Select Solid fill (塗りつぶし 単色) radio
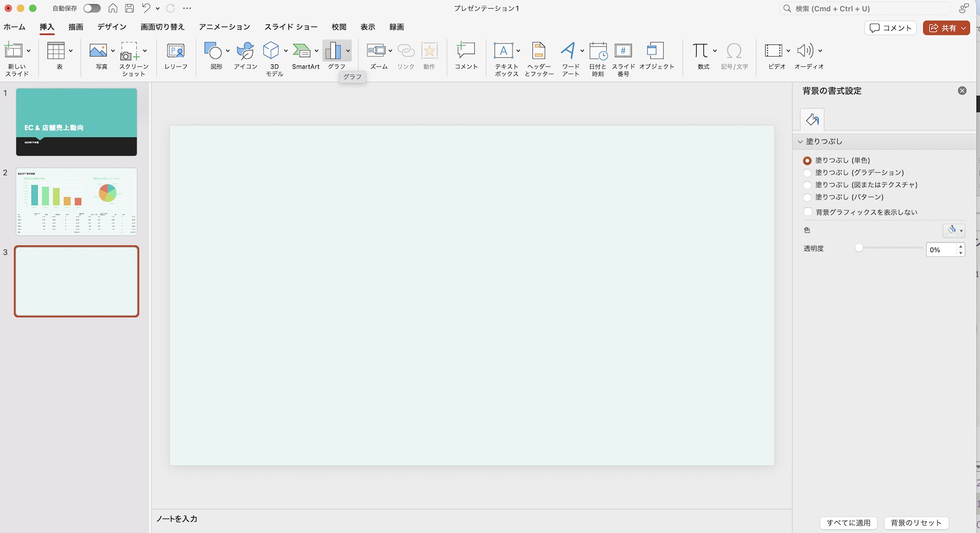Screen dimensions: 980x533 (807, 160)
